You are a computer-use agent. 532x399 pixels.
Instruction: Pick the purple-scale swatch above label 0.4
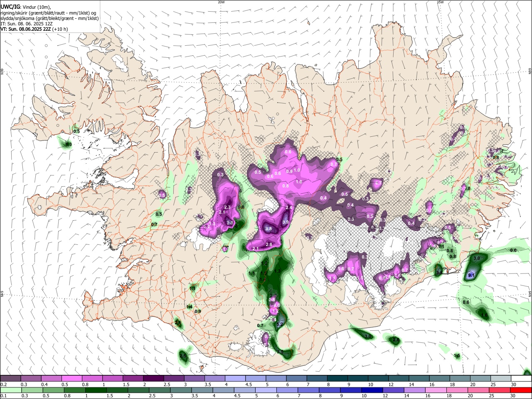(51, 378)
